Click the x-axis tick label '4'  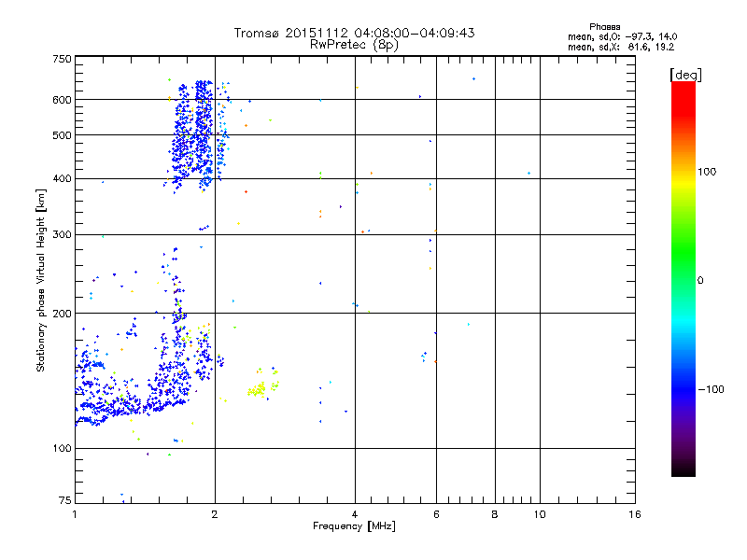click(x=355, y=514)
